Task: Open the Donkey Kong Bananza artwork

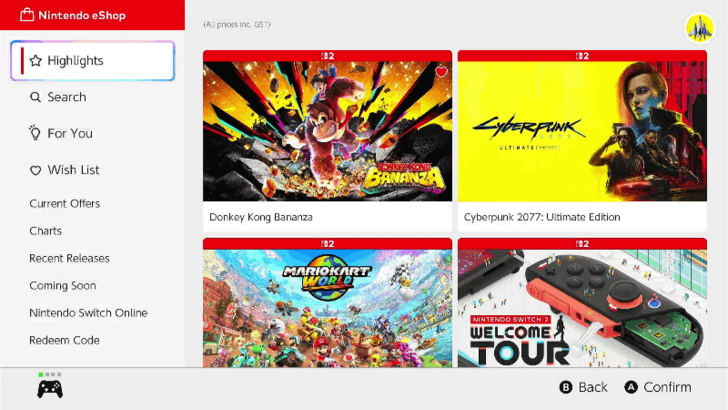Action: click(x=327, y=131)
